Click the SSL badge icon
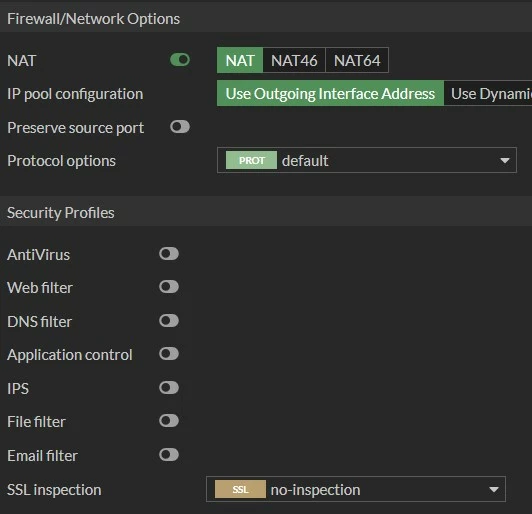Screen dimensions: 532x514 coord(240,489)
